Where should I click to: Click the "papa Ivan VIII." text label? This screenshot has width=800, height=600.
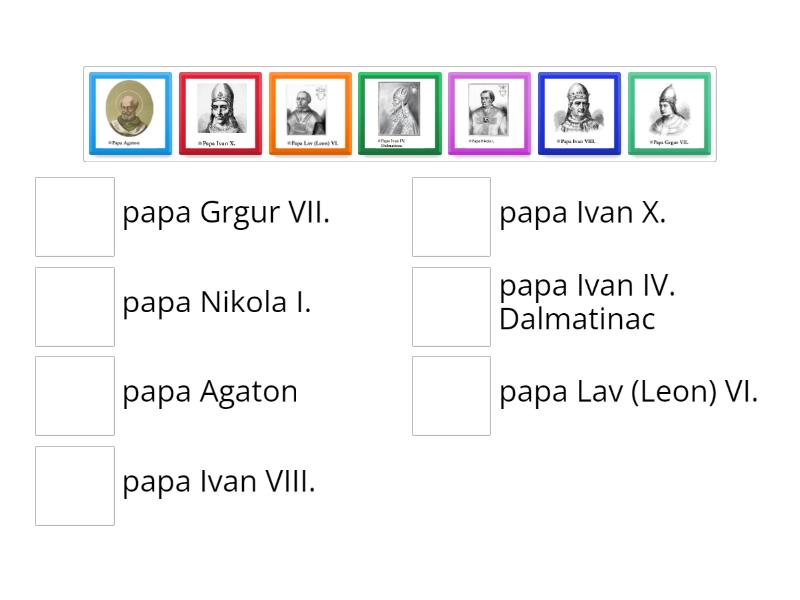[219, 482]
